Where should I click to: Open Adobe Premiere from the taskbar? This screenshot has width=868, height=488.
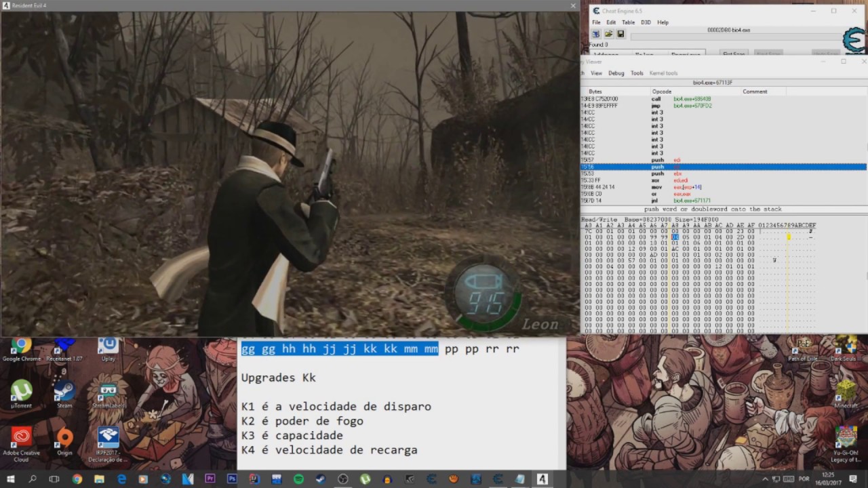click(210, 479)
